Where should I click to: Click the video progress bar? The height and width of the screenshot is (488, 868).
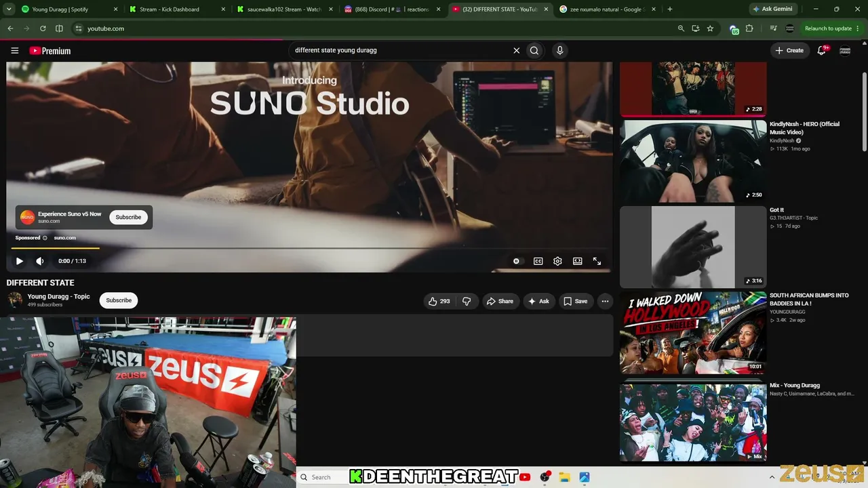309,248
